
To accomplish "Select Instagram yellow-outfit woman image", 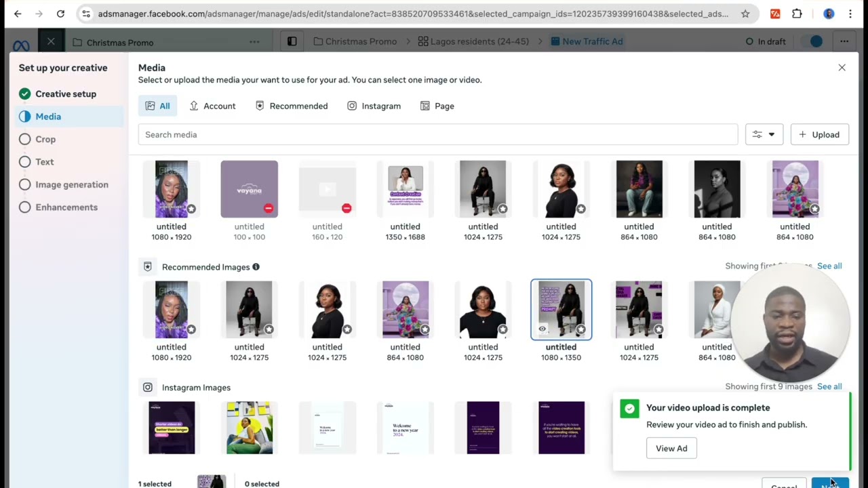I will pos(249,428).
